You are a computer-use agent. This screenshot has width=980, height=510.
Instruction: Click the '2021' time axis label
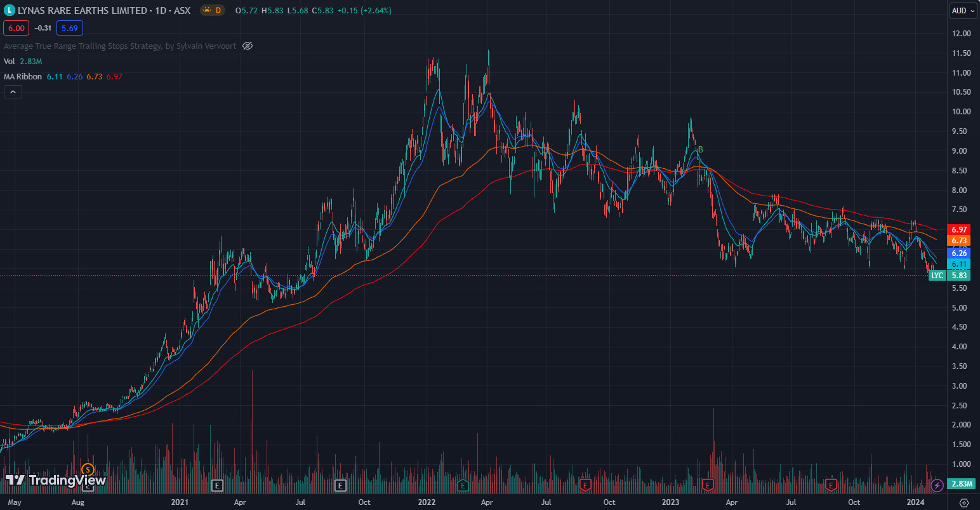(x=180, y=502)
